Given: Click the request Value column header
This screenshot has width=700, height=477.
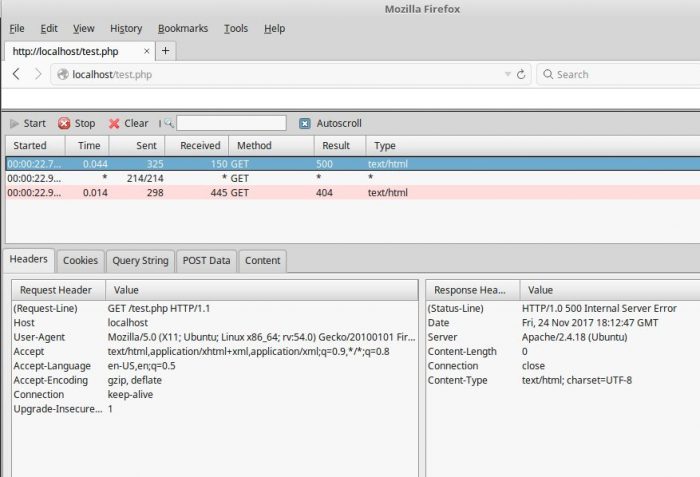Looking at the screenshot, I should [x=262, y=290].
